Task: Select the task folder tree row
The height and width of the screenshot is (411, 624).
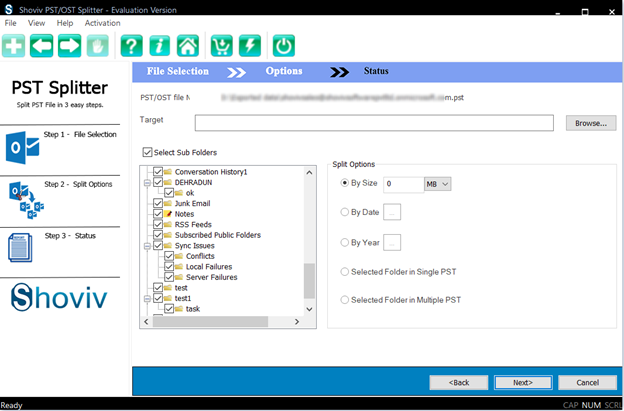Action: [x=193, y=309]
